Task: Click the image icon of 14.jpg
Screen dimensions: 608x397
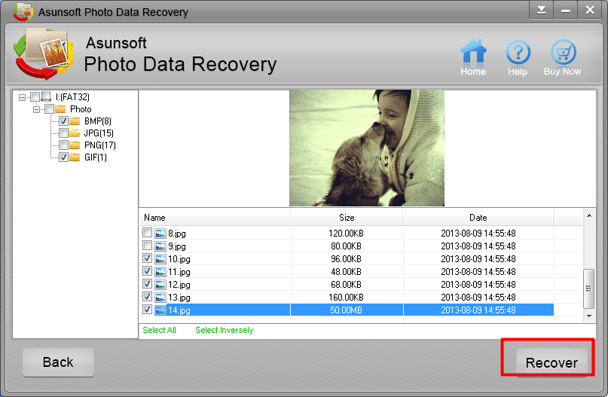Action: (x=160, y=310)
